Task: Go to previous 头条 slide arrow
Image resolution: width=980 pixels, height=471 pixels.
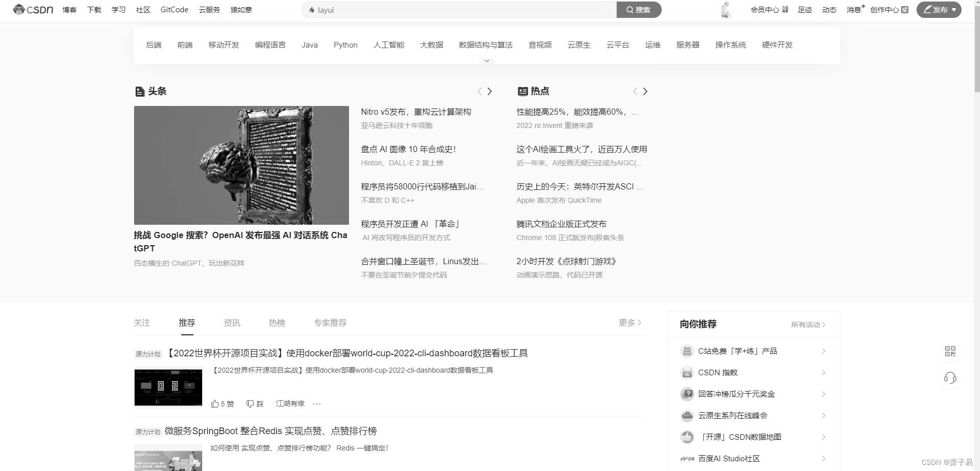Action: tap(480, 91)
